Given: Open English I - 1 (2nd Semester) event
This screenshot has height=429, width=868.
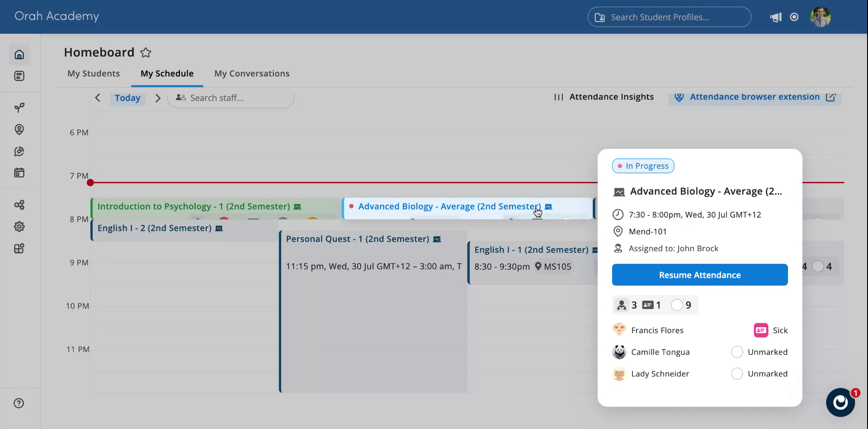Looking at the screenshot, I should click(532, 262).
